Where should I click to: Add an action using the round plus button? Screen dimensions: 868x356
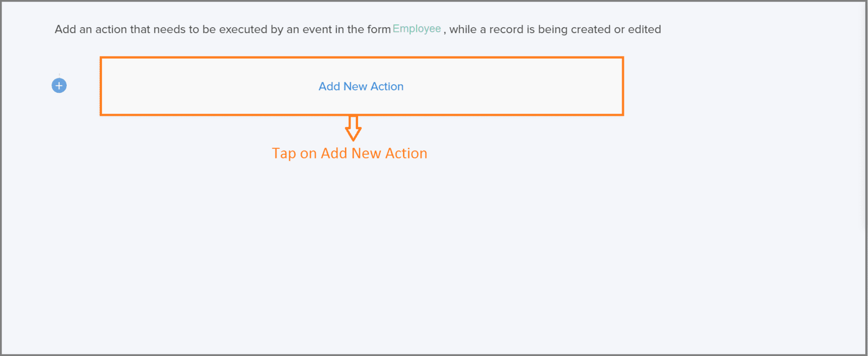click(x=59, y=86)
